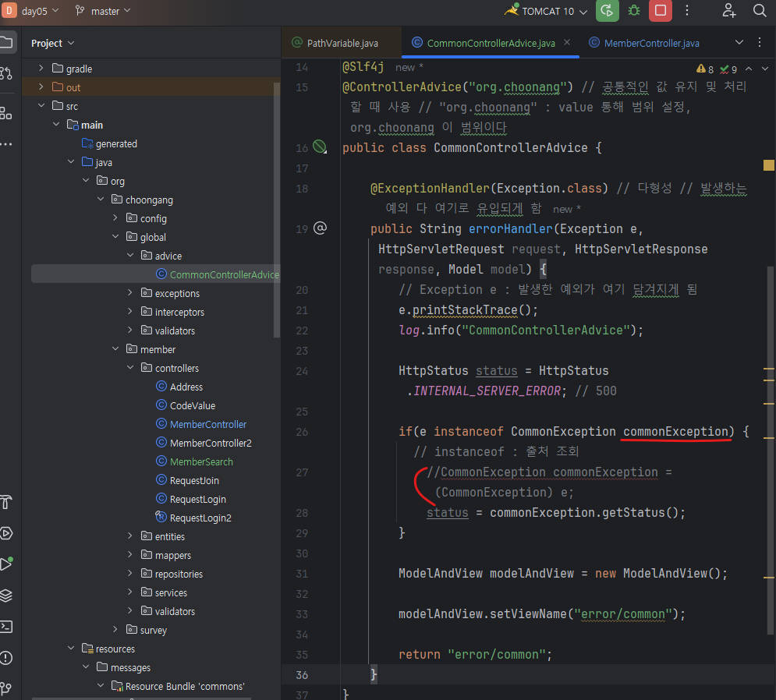Screen dimensions: 776x700
Task: Collapse the src folder
Action: (x=41, y=106)
